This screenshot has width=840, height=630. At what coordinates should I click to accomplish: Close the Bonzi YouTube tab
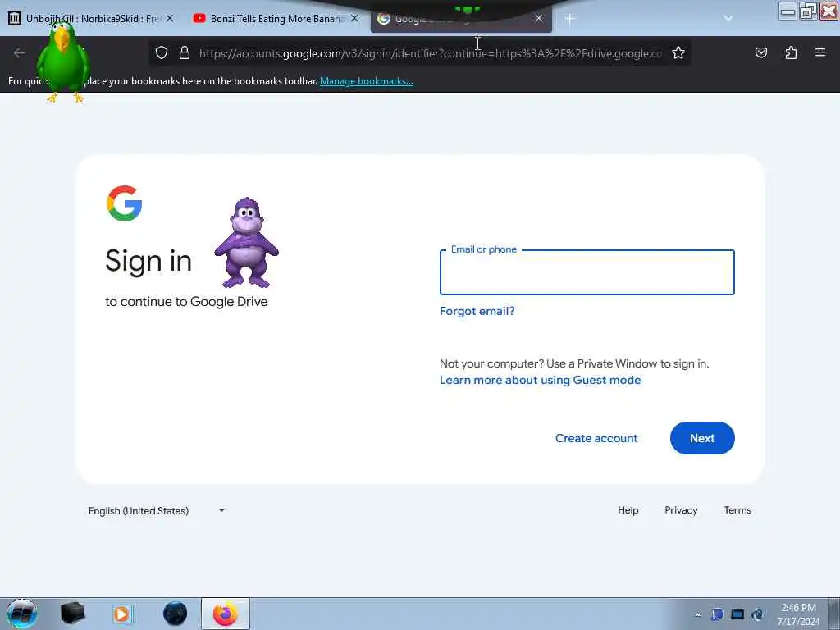(354, 19)
